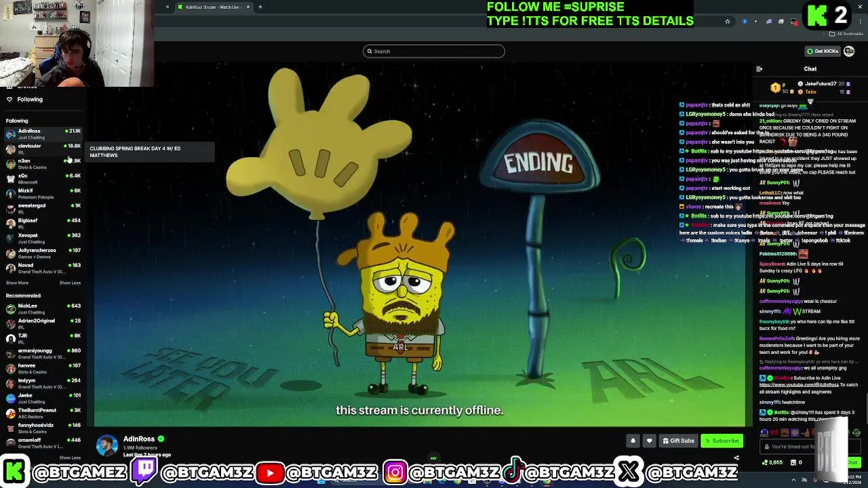Click the blue shield browser extension icon

[745, 22]
